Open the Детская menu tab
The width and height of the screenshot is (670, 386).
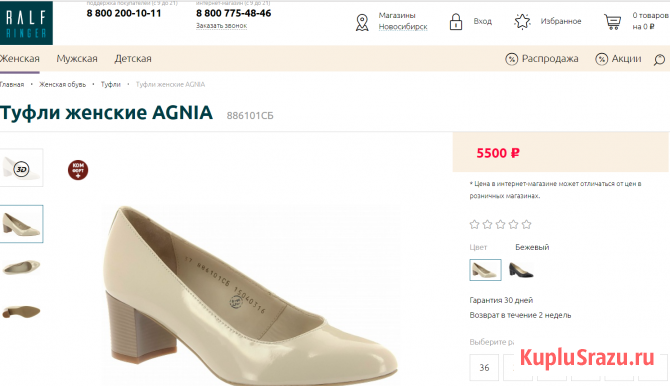pos(133,59)
